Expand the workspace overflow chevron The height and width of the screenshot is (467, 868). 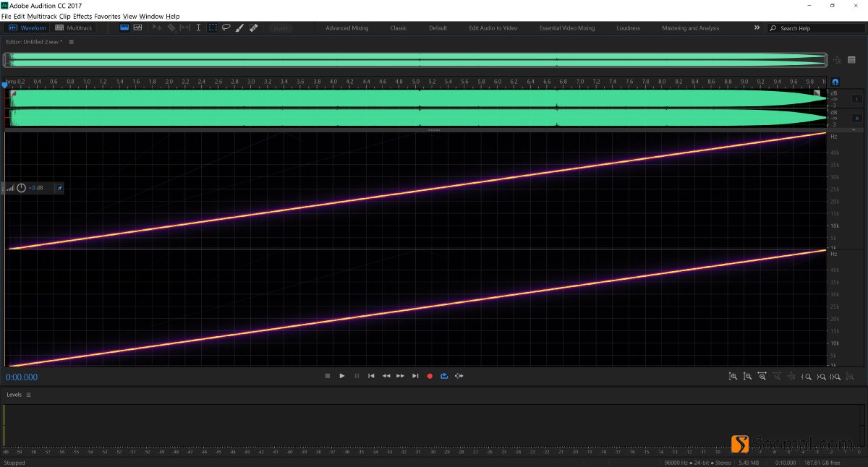[x=757, y=27]
